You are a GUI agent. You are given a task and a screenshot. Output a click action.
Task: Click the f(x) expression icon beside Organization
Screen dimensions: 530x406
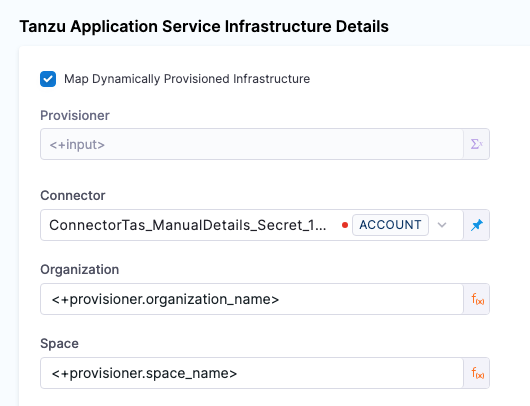477,299
